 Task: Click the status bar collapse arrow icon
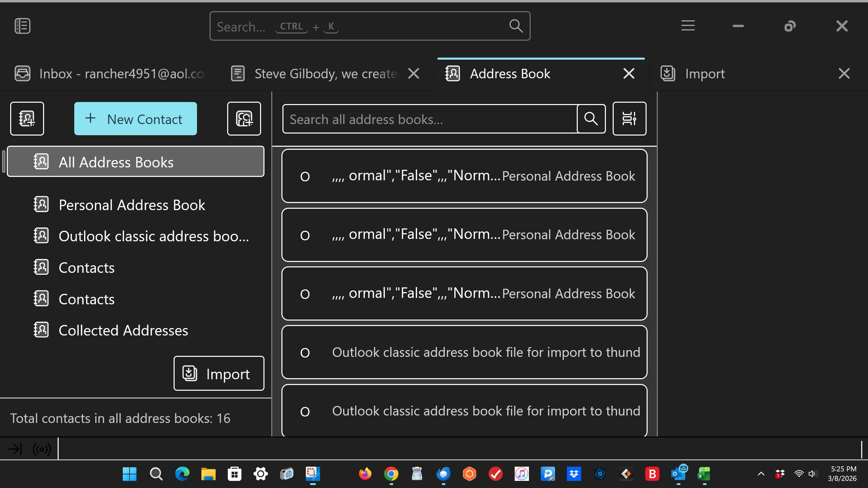[x=15, y=449]
